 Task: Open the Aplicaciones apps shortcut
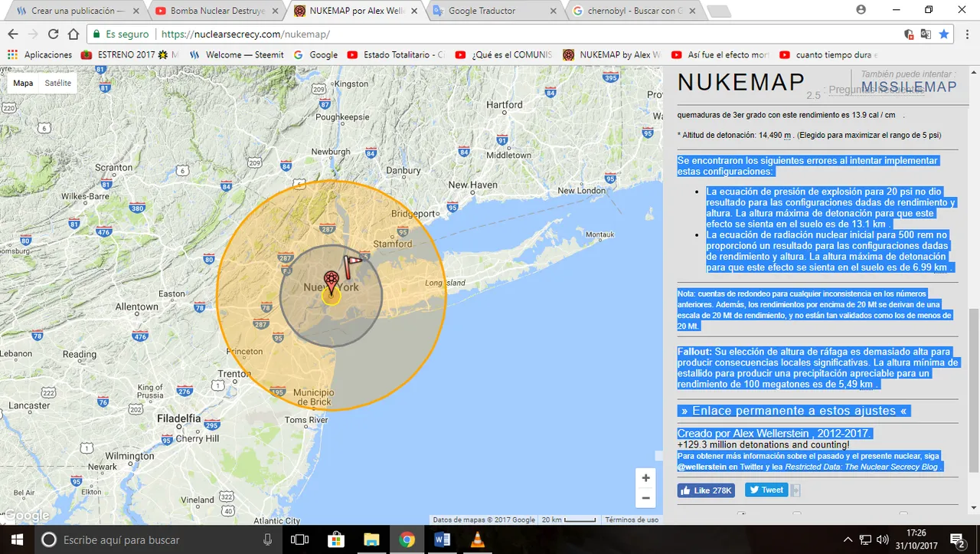39,54
